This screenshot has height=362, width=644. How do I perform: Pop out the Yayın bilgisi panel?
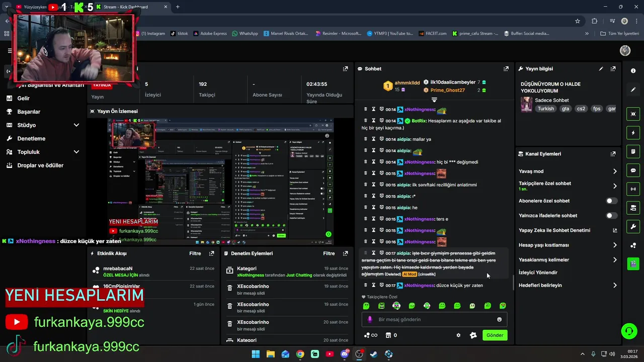(613, 69)
